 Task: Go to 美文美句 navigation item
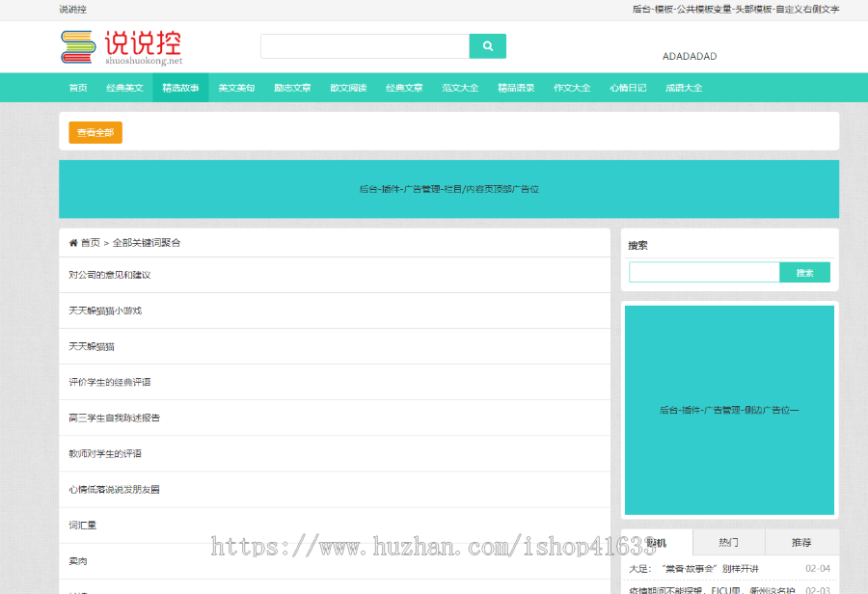236,88
